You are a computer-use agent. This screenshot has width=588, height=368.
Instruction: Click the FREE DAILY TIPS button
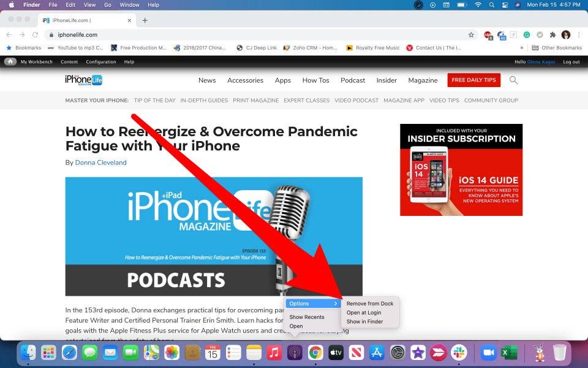point(473,80)
